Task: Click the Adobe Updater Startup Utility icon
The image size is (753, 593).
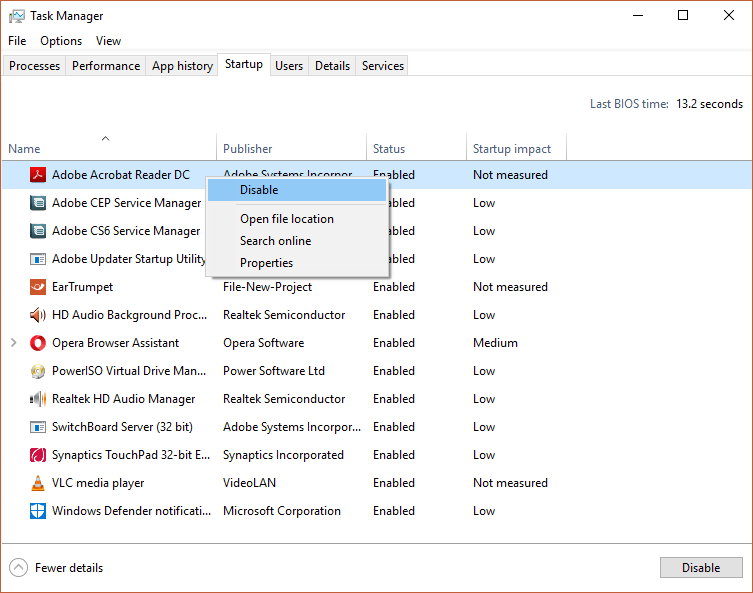Action: point(38,259)
